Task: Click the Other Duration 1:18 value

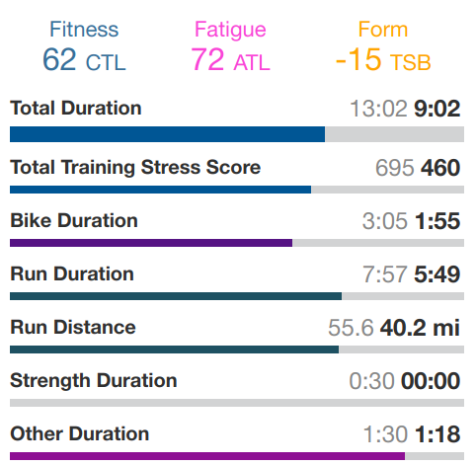Action: click(437, 434)
